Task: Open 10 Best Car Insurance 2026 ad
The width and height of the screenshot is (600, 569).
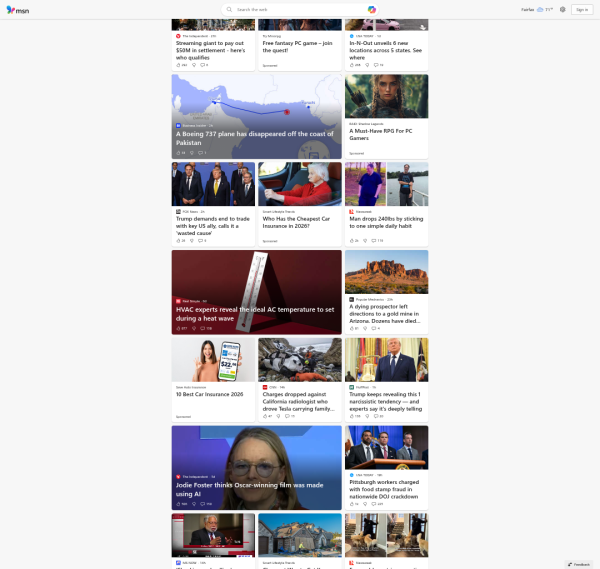Action: (x=209, y=394)
